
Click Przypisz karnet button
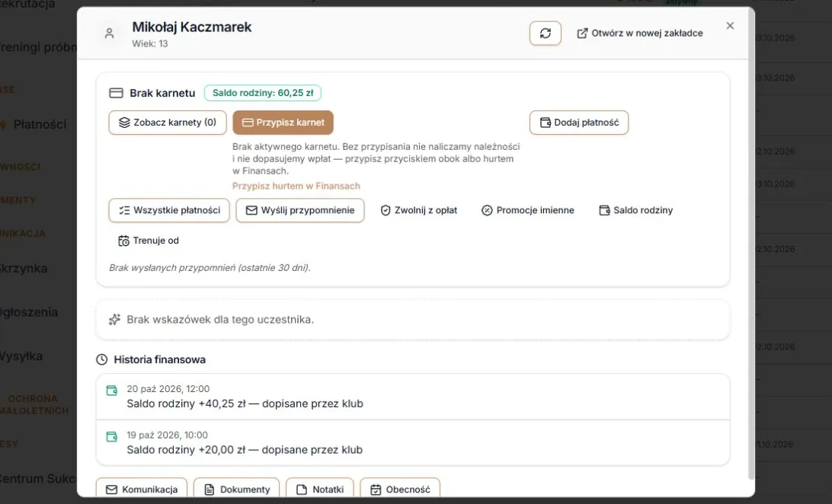pyautogui.click(x=283, y=123)
